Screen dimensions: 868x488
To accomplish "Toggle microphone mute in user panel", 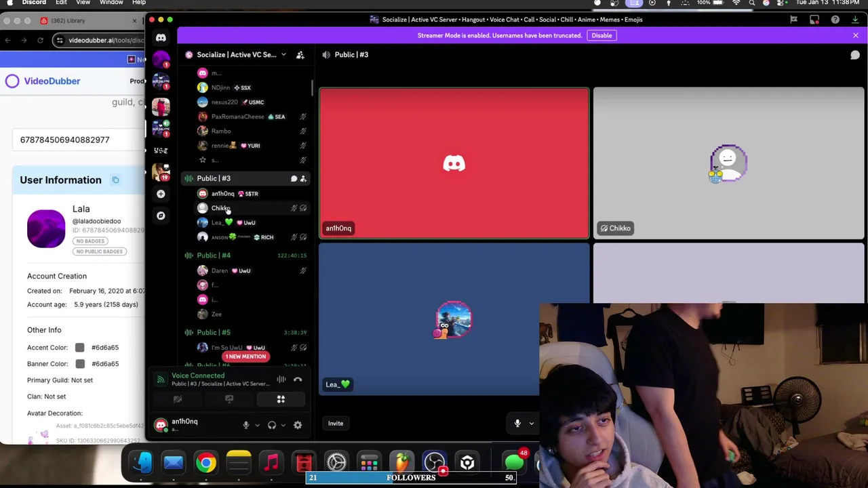I will click(246, 425).
